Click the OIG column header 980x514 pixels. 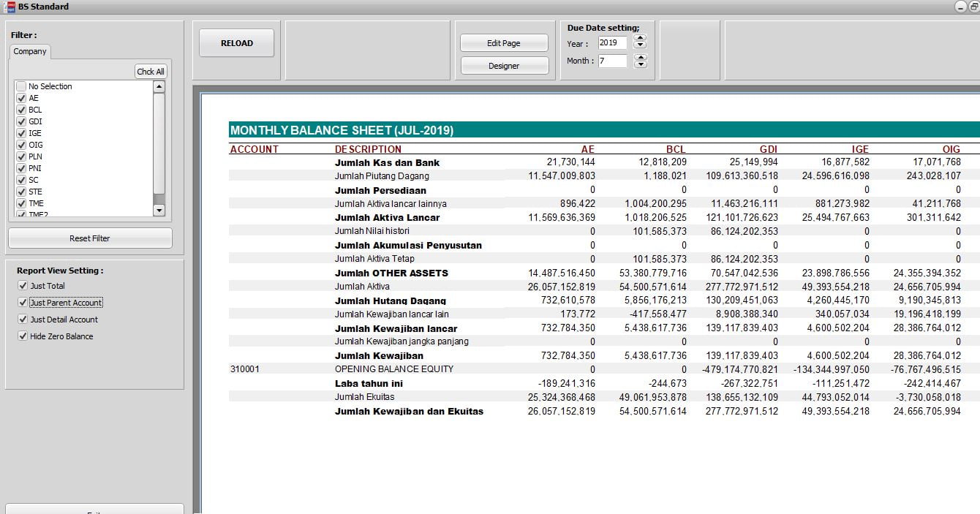[951, 149]
